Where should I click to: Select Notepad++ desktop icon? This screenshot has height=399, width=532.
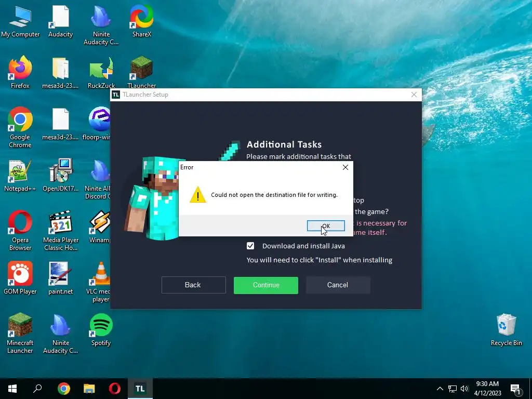pos(20,176)
